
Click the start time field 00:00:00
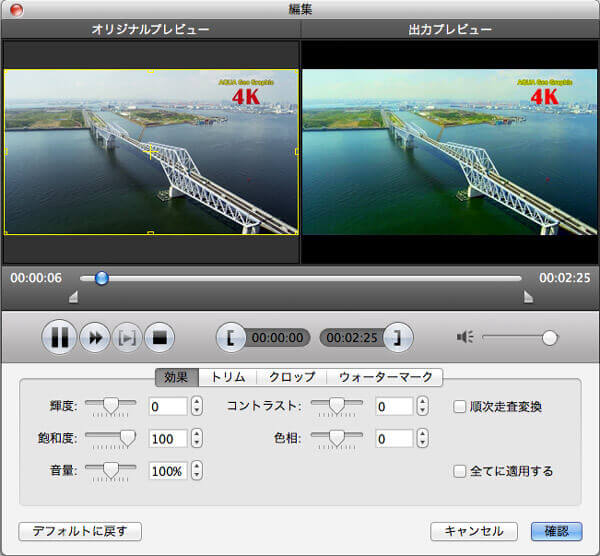click(x=277, y=338)
